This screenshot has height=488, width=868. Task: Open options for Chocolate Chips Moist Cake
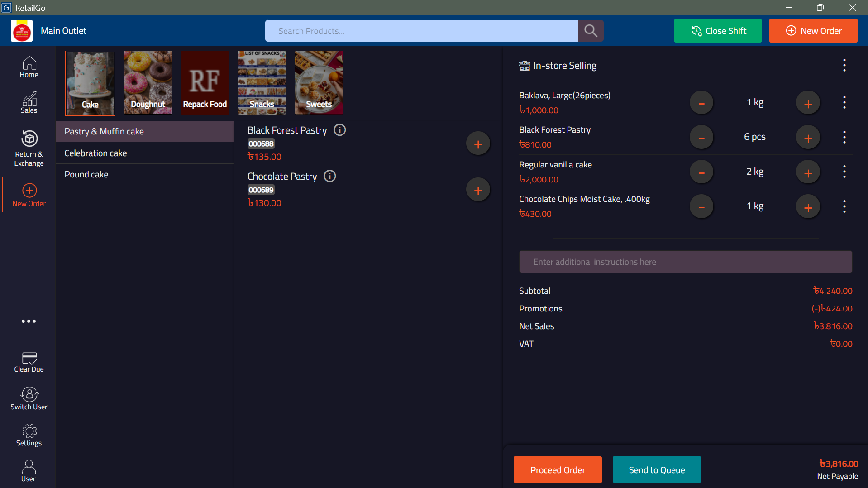[x=844, y=206]
